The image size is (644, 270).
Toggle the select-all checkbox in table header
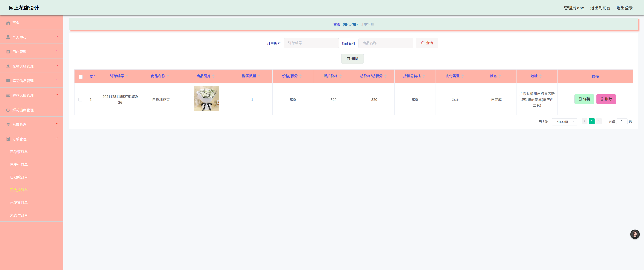click(x=80, y=77)
